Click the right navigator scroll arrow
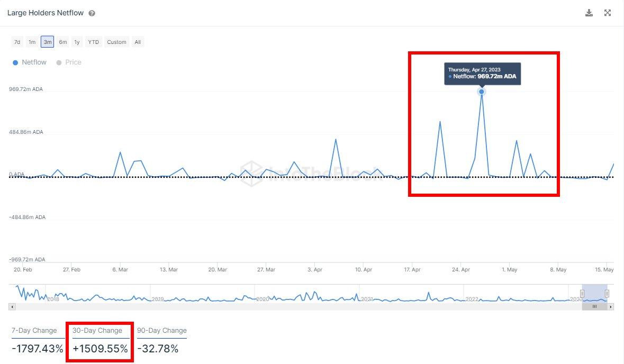The width and height of the screenshot is (624, 364). coord(610,306)
